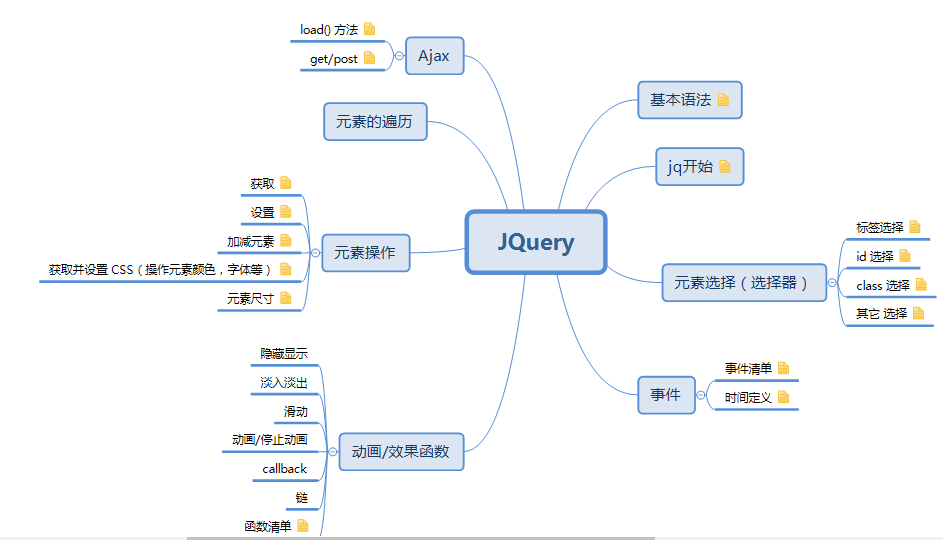943x540 pixels.
Task: Open the note icon beside get/post
Action: pyautogui.click(x=369, y=58)
